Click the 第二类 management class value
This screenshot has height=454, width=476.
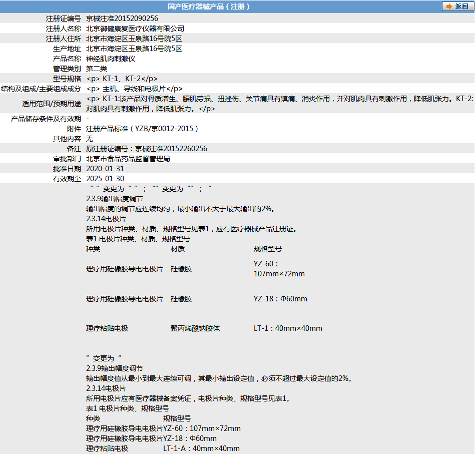tap(97, 69)
